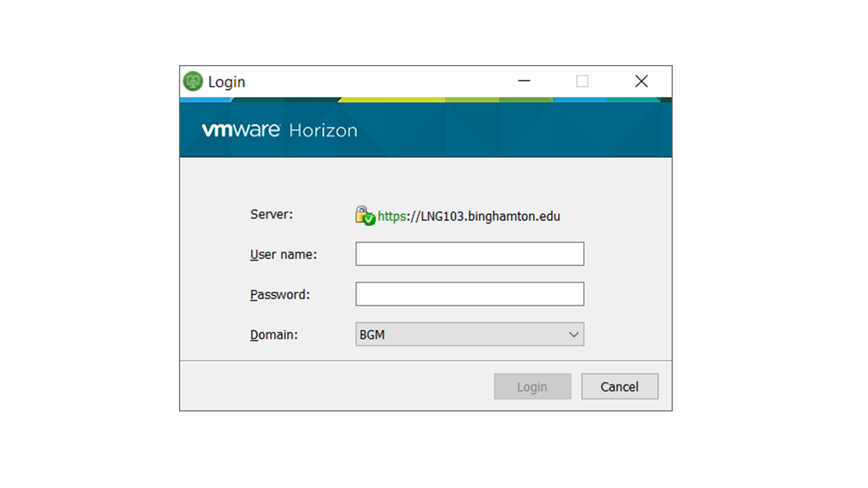Click the secure lock certificate icon

[365, 216]
